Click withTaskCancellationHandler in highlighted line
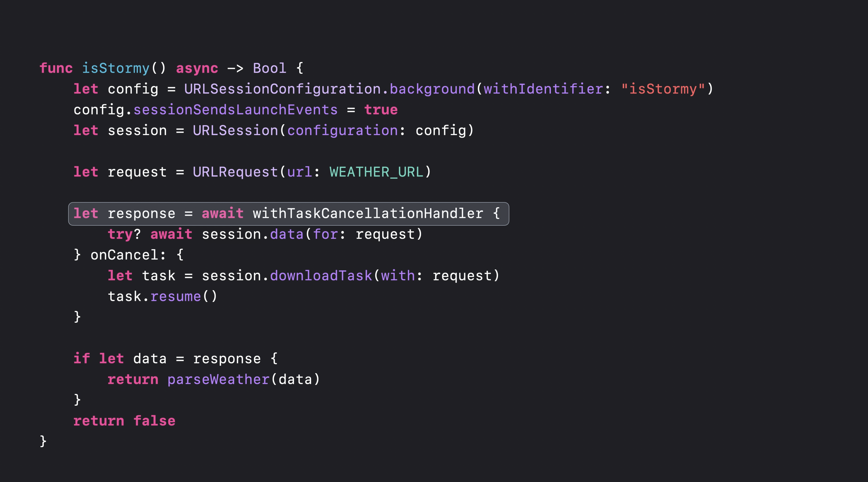This screenshot has width=868, height=482. pos(368,214)
